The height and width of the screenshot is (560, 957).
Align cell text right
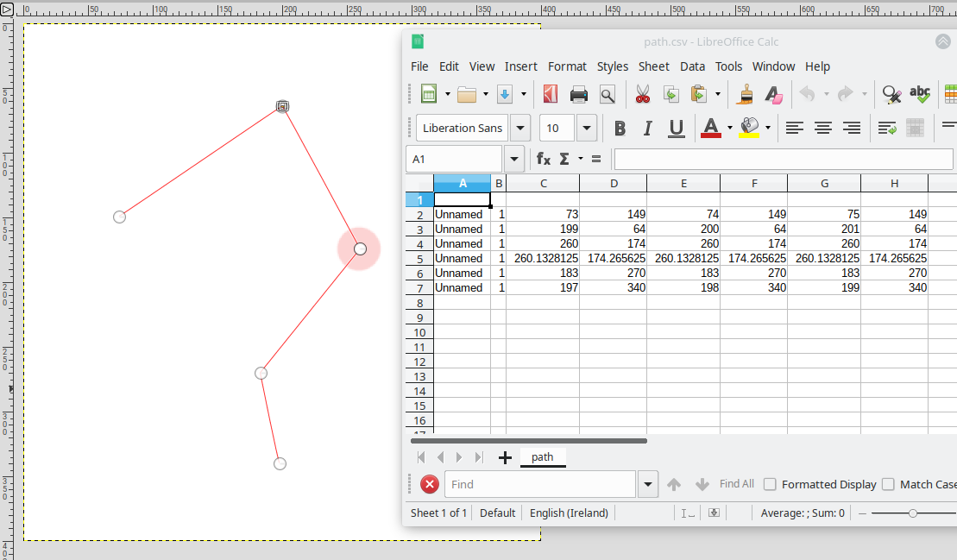click(852, 128)
